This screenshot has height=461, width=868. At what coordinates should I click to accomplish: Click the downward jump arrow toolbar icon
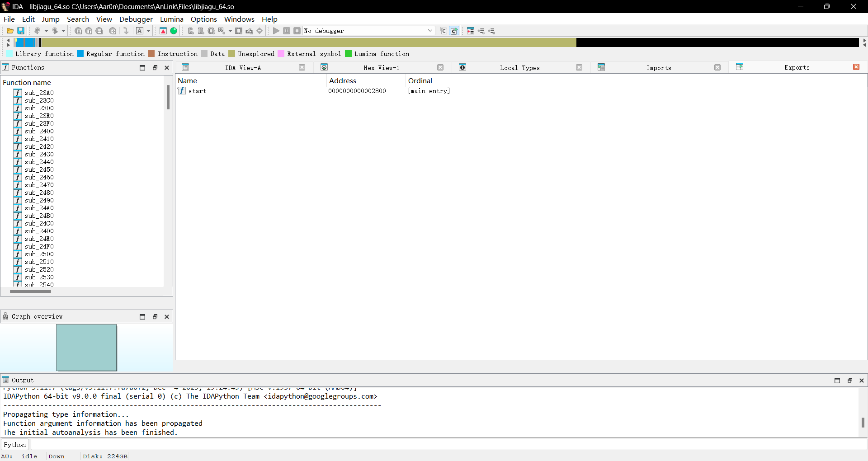coord(126,31)
